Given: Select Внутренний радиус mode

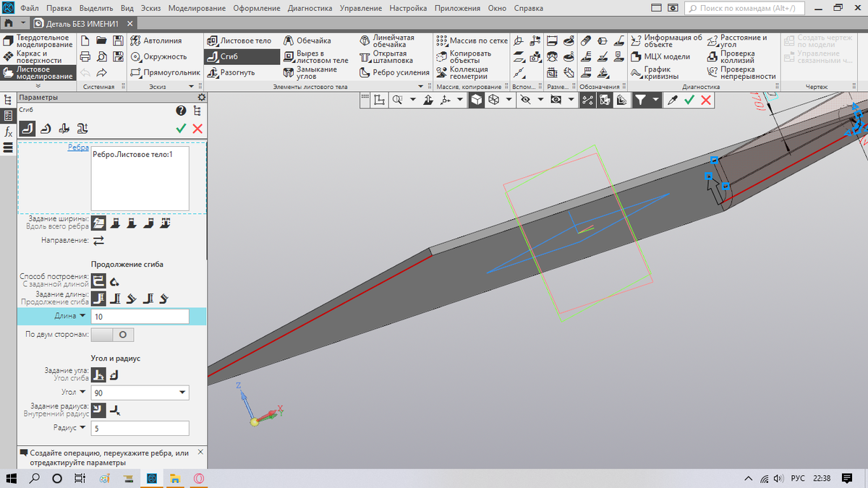Looking at the screenshot, I should 99,411.
